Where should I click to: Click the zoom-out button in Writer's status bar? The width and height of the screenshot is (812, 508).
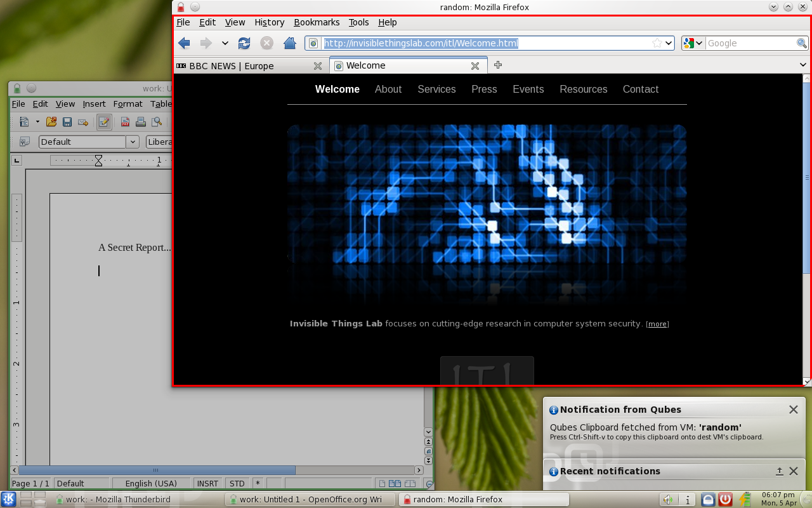[429, 484]
